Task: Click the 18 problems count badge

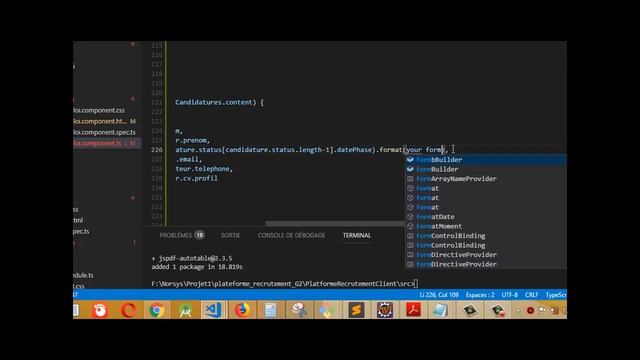Action: (x=200, y=235)
